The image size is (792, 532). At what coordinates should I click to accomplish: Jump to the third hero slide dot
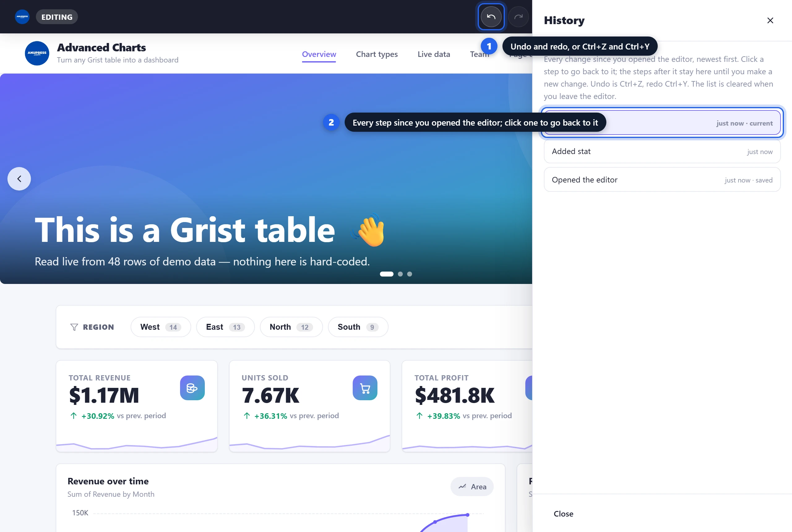pos(410,274)
